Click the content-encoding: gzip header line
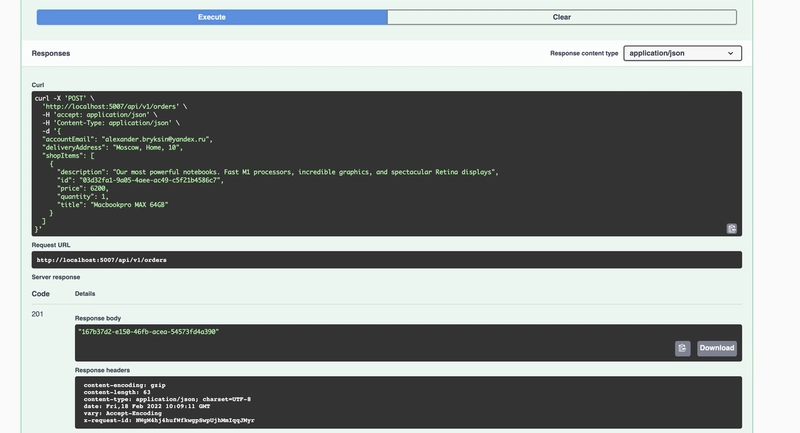Screen dimensions: 800x433 tap(124, 385)
